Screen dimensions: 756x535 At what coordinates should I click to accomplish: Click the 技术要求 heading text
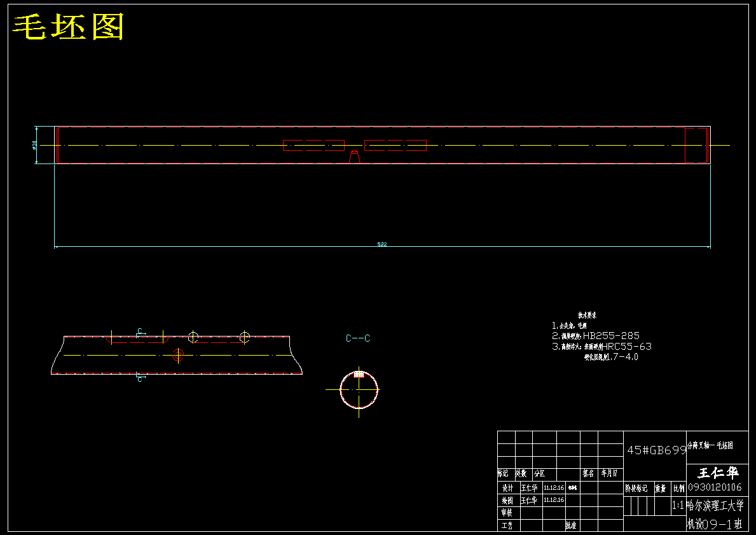[588, 315]
